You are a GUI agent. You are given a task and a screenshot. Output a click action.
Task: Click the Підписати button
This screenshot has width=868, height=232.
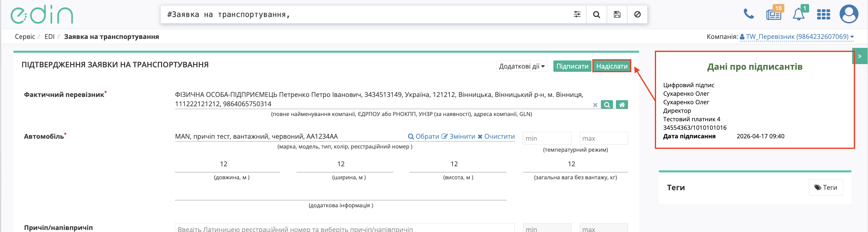572,66
